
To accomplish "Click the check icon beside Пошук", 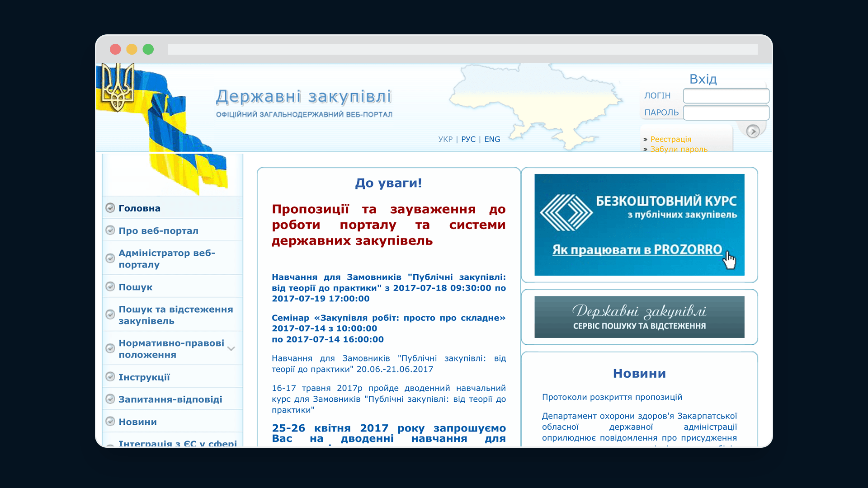I will (110, 286).
